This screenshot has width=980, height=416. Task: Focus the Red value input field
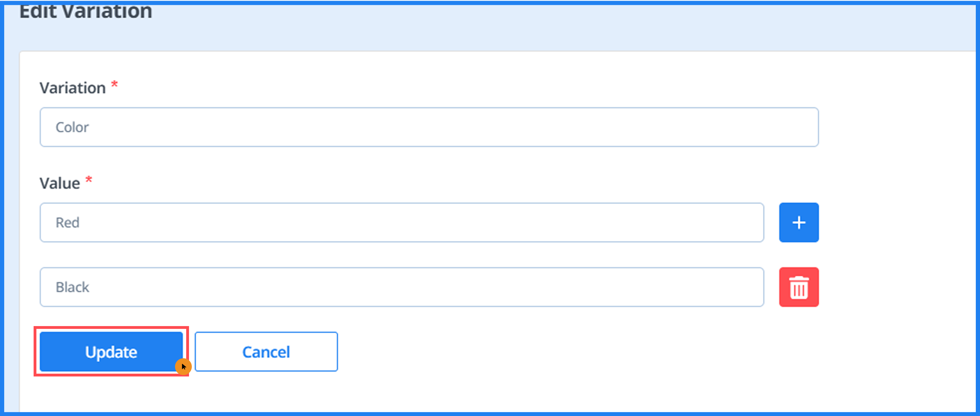[x=401, y=223]
